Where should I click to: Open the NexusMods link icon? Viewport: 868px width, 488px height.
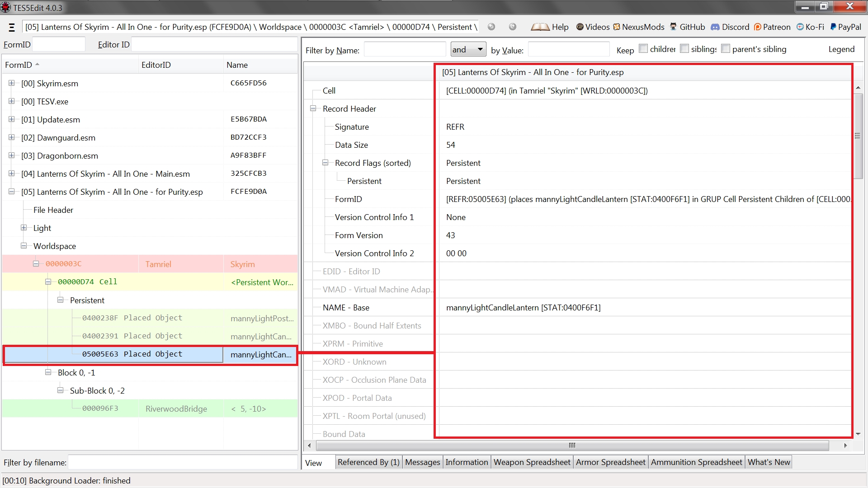point(617,27)
